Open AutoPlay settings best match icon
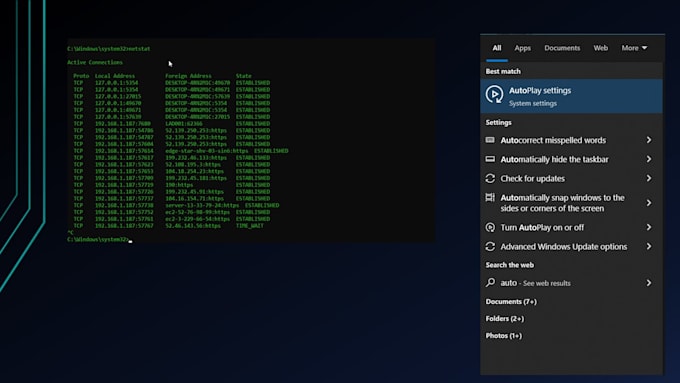The width and height of the screenshot is (680, 383). (494, 94)
